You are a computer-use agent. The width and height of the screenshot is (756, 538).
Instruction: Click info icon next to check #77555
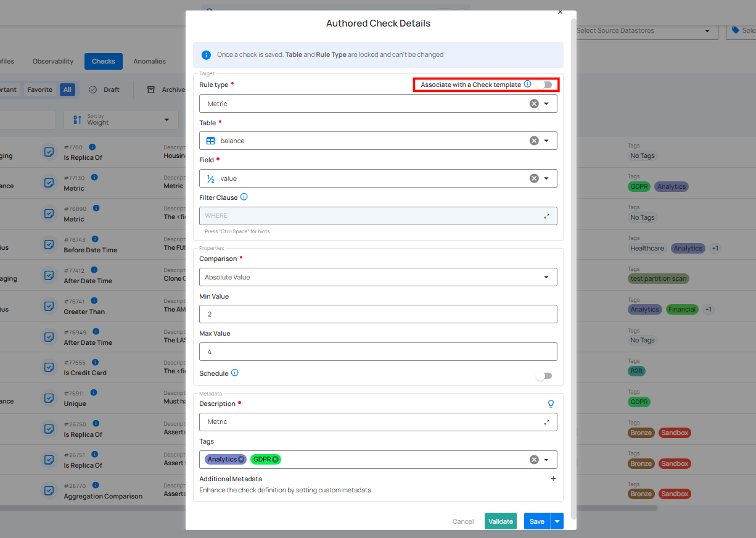click(96, 362)
